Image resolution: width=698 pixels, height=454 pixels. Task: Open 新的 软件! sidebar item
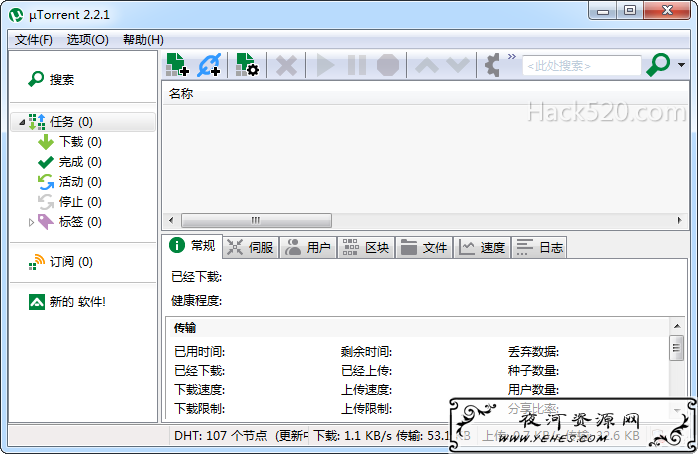(67, 302)
